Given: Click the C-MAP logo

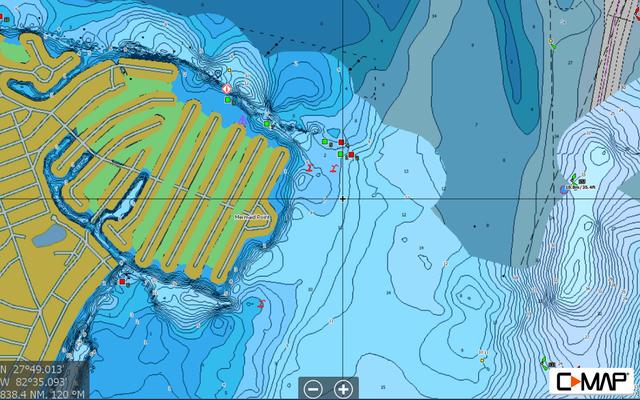Looking at the screenshot, I should click(x=593, y=382).
